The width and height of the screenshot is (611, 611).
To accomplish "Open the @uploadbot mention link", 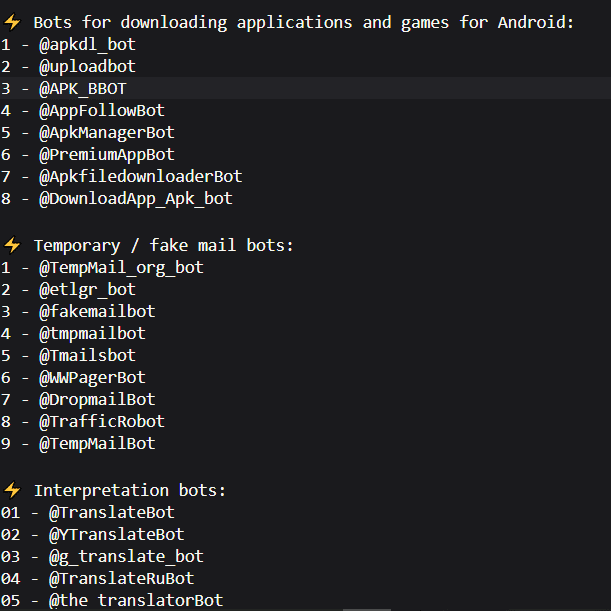I will click(x=87, y=66).
